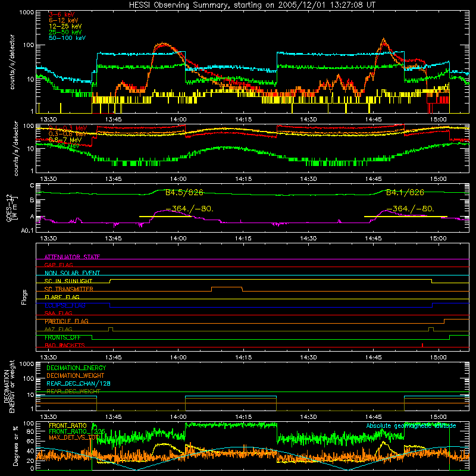Click the HESSI Observing Summary plot title
This screenshot has height=476, width=476.
coord(252,5)
